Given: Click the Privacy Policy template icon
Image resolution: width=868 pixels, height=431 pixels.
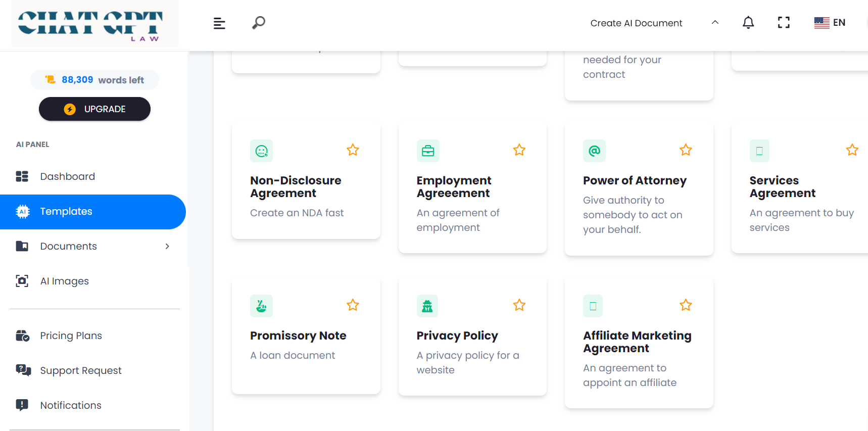Looking at the screenshot, I should [427, 306].
